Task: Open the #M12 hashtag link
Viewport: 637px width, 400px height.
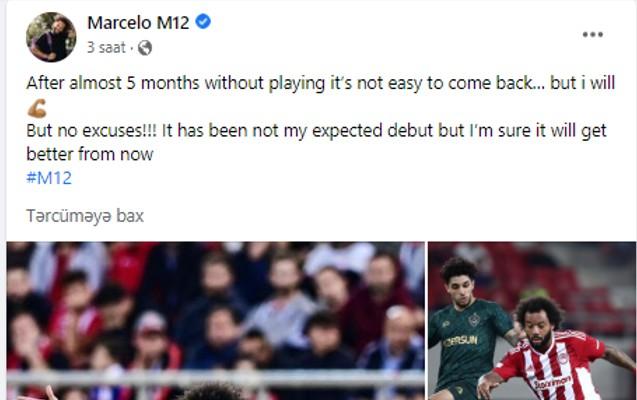Action: click(x=49, y=178)
